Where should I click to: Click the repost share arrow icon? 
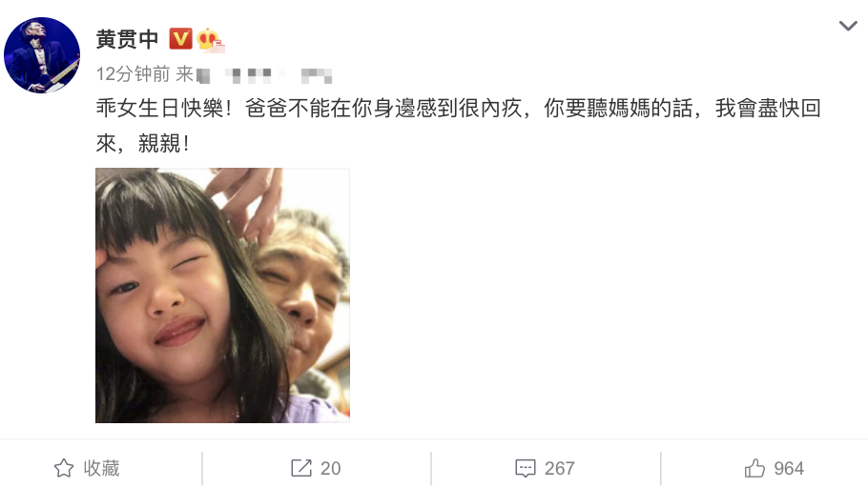(x=301, y=468)
